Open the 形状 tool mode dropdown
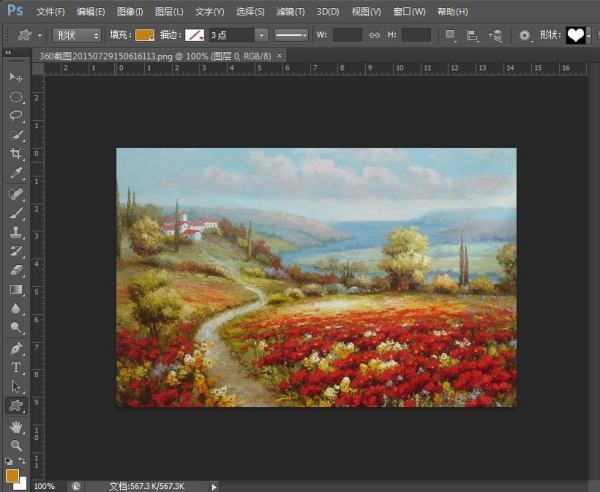 click(x=76, y=35)
